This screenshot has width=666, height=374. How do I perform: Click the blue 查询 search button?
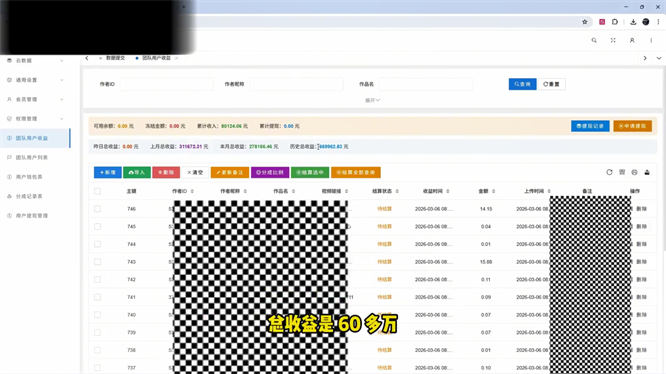pyautogui.click(x=522, y=84)
